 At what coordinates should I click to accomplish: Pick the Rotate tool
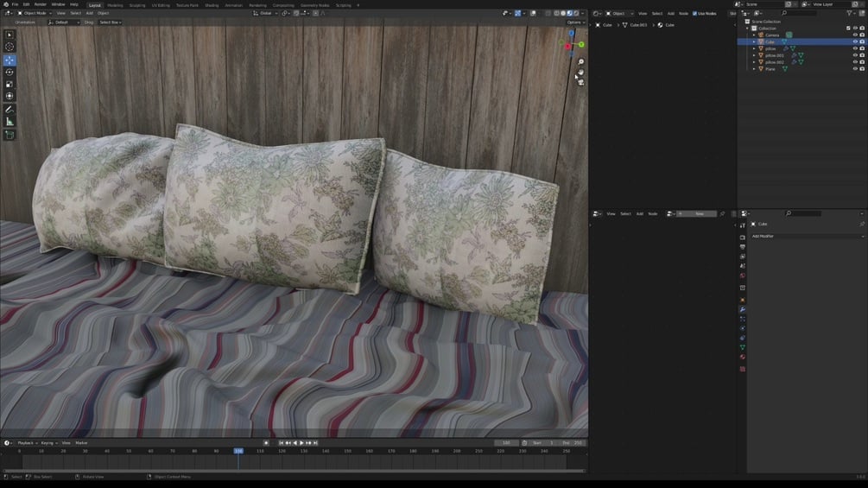click(10, 72)
